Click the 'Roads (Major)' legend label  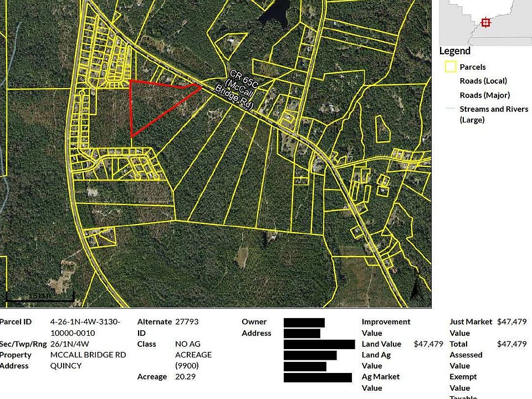(x=484, y=95)
